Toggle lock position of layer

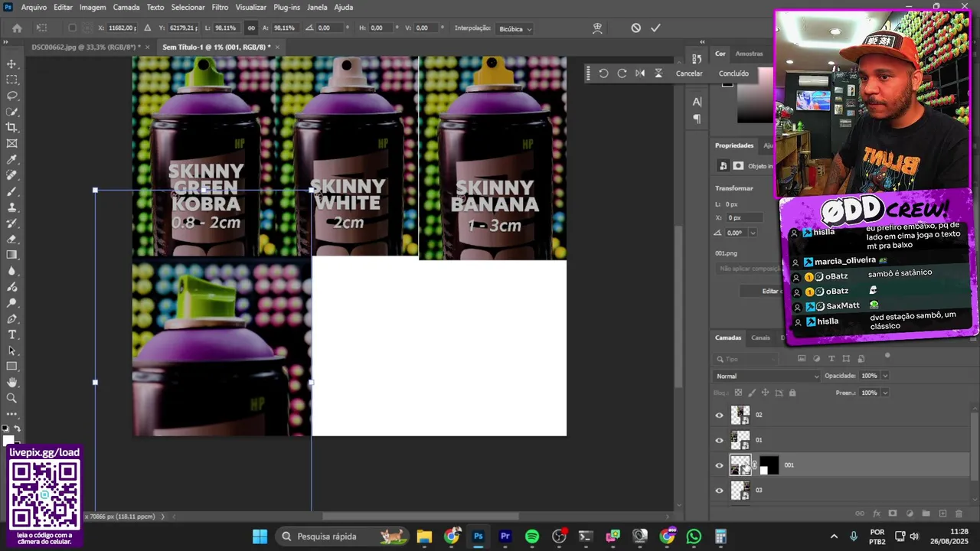765,393
